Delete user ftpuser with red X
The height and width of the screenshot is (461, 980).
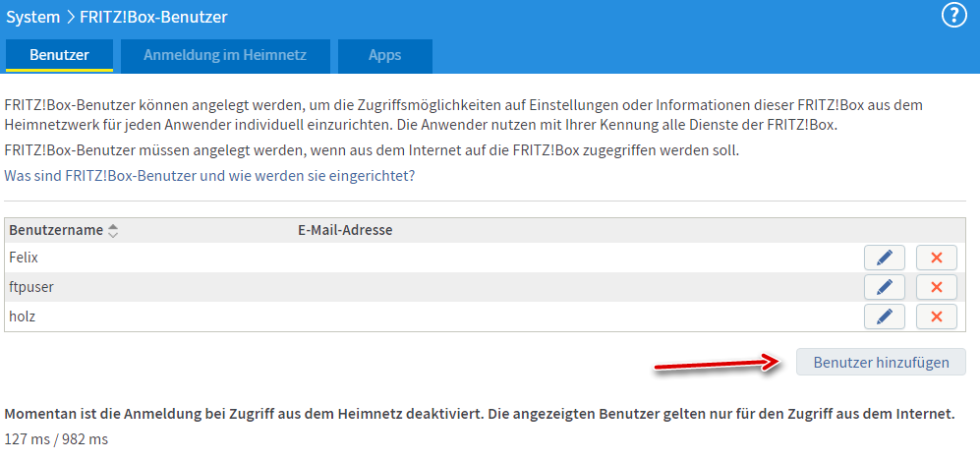tap(936, 287)
